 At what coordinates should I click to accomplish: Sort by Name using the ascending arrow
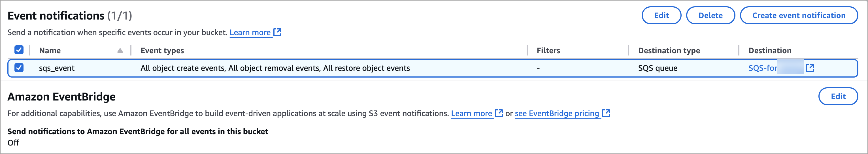point(120,51)
